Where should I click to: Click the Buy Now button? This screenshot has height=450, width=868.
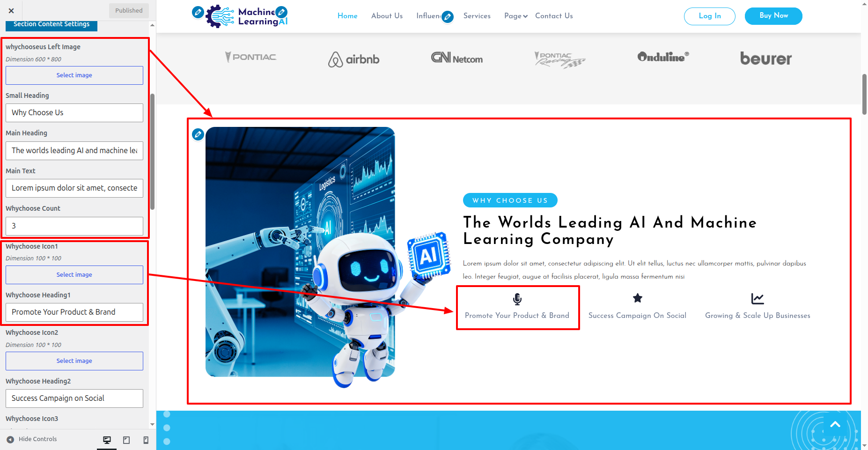coord(773,16)
